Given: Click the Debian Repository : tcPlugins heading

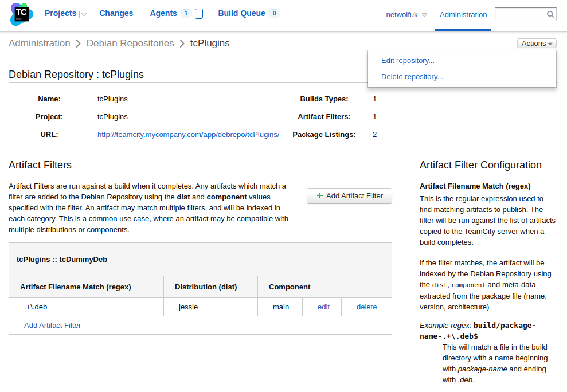Looking at the screenshot, I should point(76,75).
